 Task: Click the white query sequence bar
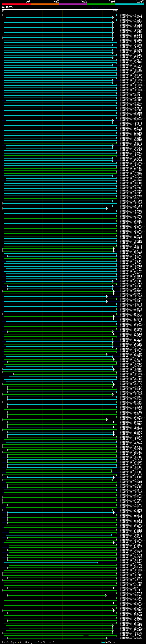coord(60,10)
